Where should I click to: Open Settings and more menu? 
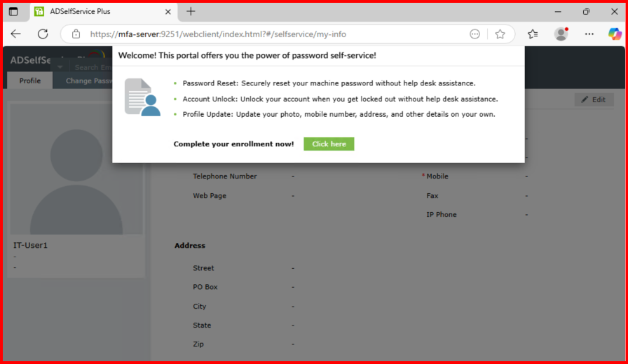589,34
